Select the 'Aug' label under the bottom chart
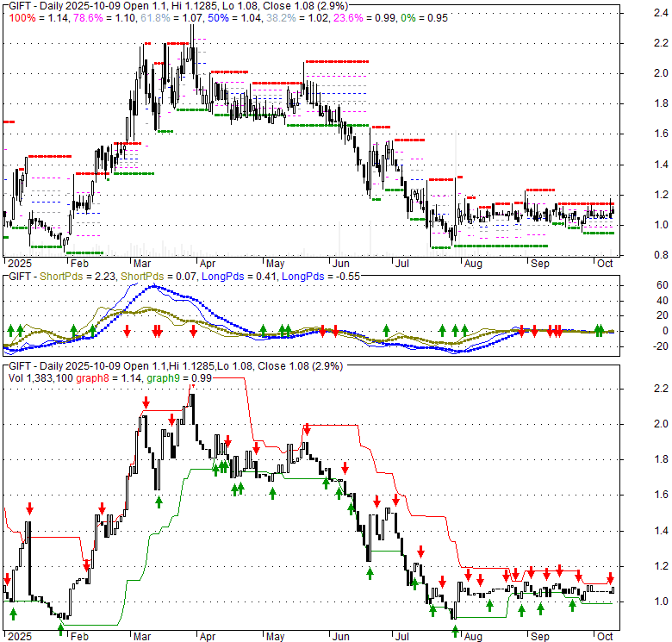 coord(473,637)
